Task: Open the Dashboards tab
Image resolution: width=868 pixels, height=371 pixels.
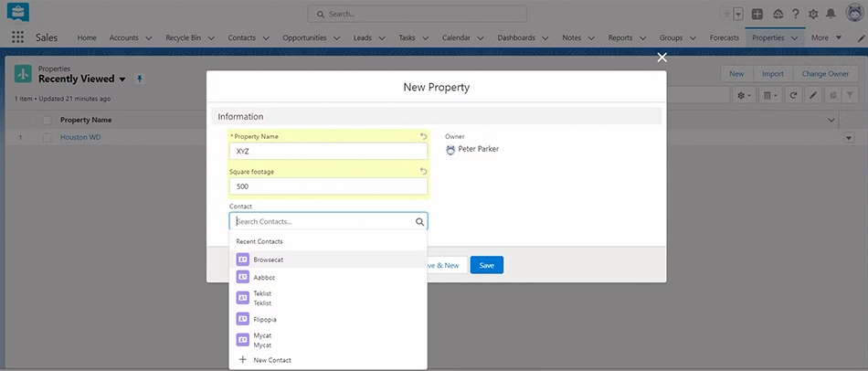Action: [516, 37]
